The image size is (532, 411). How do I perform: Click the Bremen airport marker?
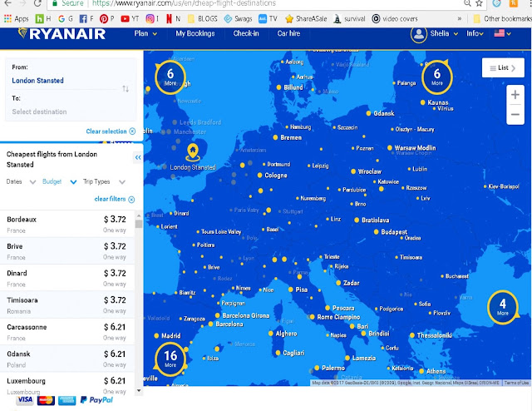pos(275,137)
